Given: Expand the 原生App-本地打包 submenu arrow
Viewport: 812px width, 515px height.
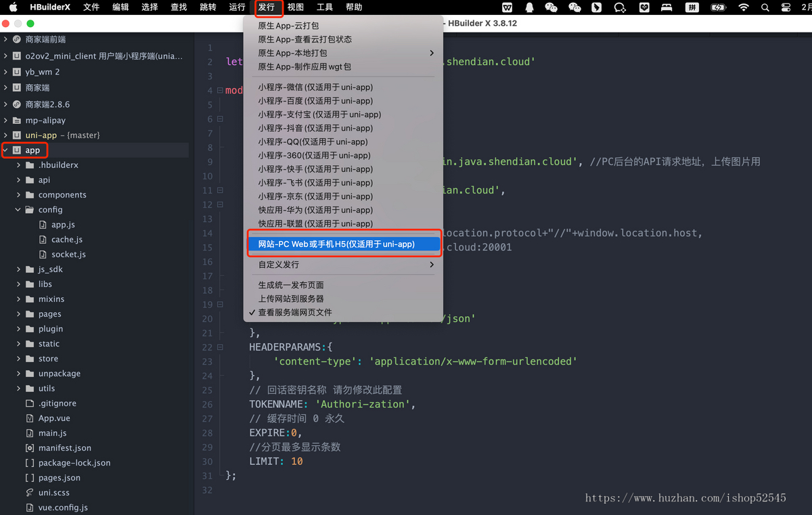Looking at the screenshot, I should (432, 53).
